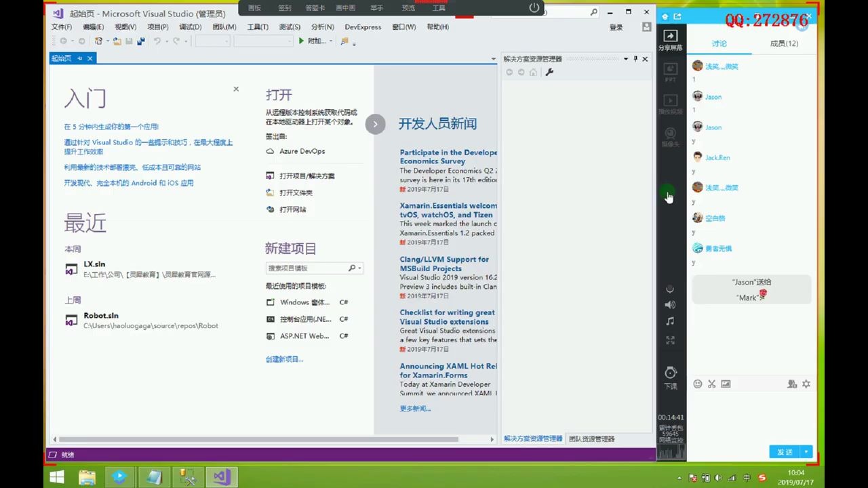This screenshot has width=868, height=488.
Task: Click the navigate backward toolbar icon
Action: tap(64, 41)
